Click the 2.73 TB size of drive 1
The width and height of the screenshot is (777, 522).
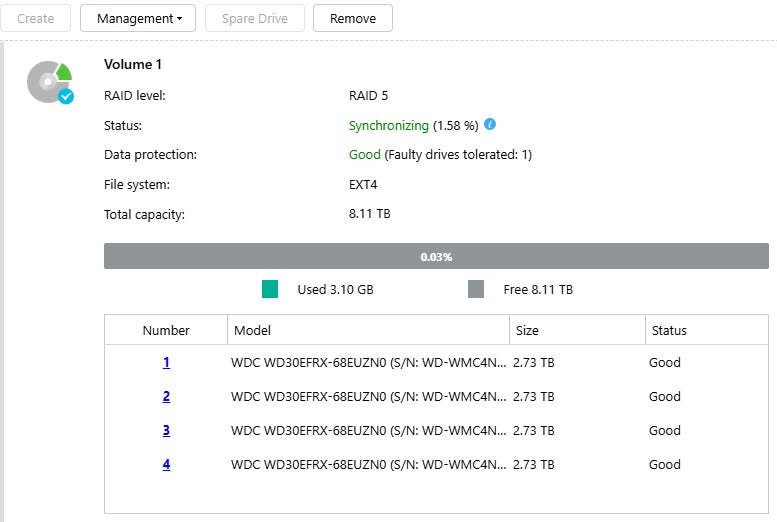534,362
